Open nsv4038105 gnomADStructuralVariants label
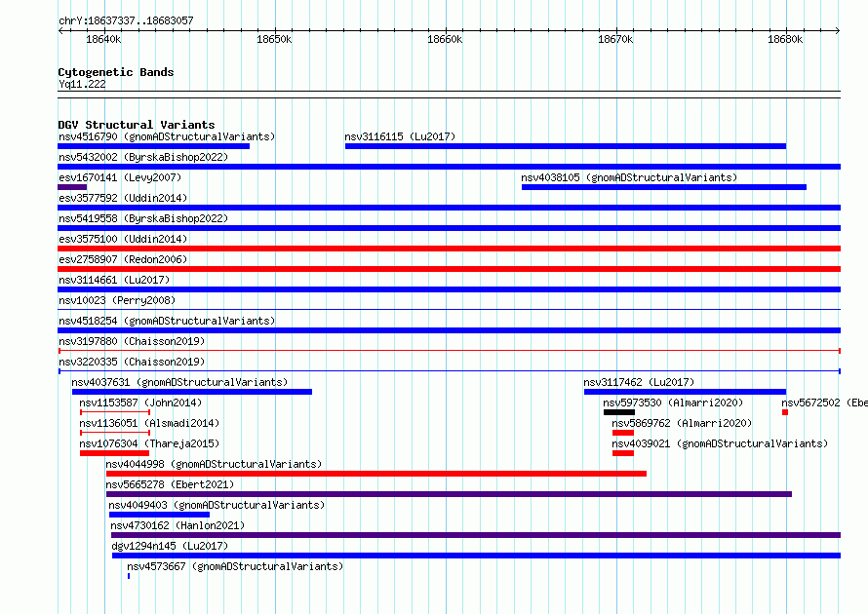 [629, 177]
